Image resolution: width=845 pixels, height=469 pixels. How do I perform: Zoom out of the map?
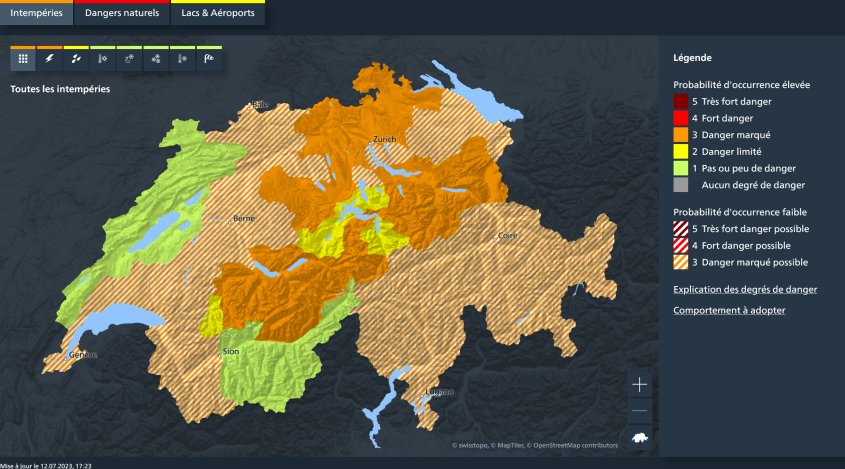click(x=640, y=411)
